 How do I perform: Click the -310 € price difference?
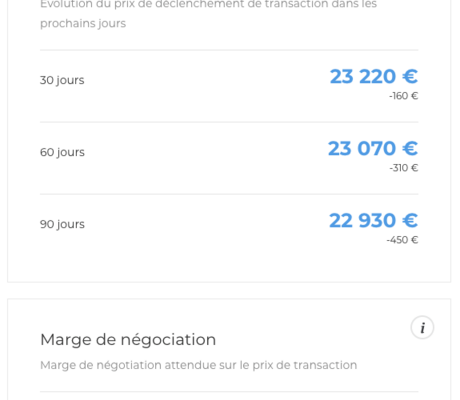pyautogui.click(x=404, y=168)
